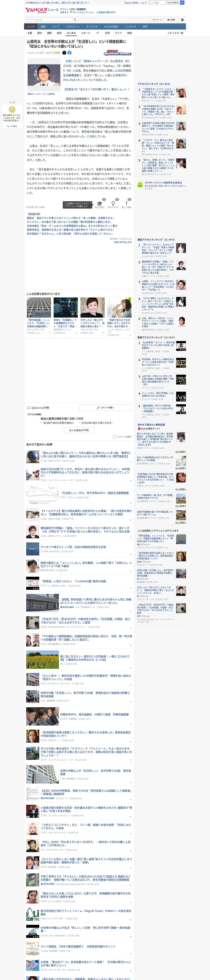React with the わかりやすい lightbulb icon
The height and width of the screenshot is (980, 210).
[113, 204]
